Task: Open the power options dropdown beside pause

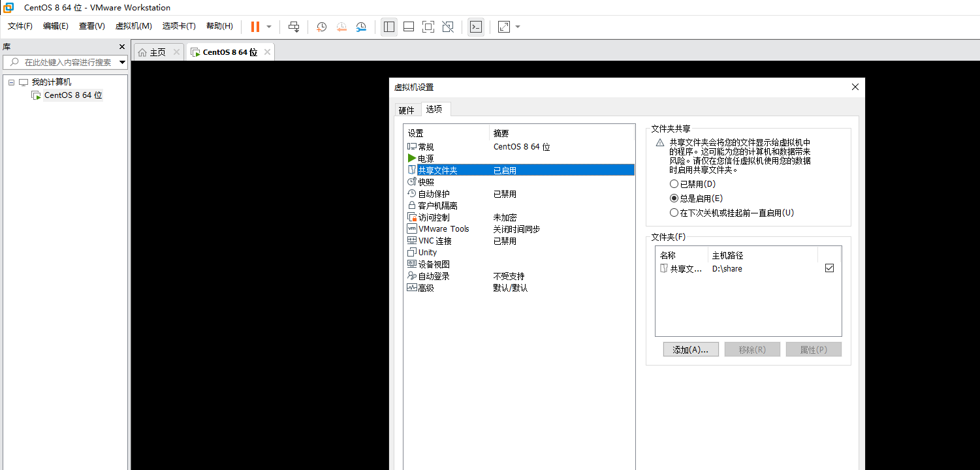Action: (269, 27)
